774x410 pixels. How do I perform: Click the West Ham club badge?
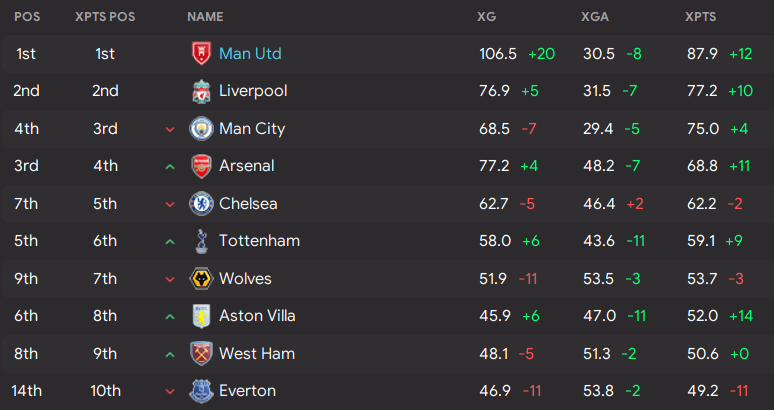pyautogui.click(x=201, y=354)
